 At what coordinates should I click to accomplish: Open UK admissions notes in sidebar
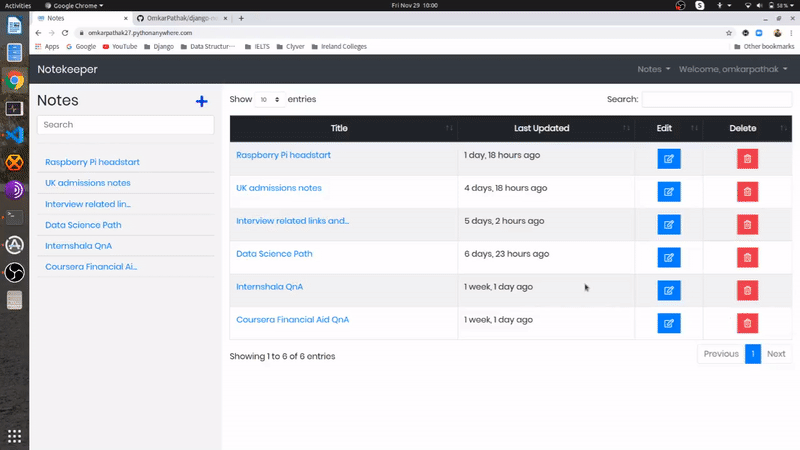pyautogui.click(x=88, y=183)
